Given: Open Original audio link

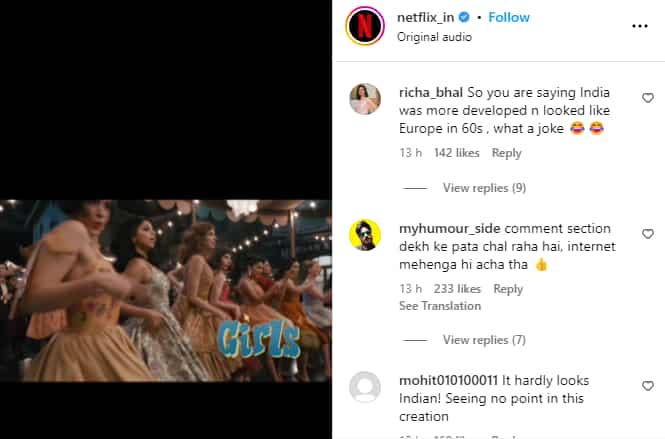Looking at the screenshot, I should coord(434,37).
